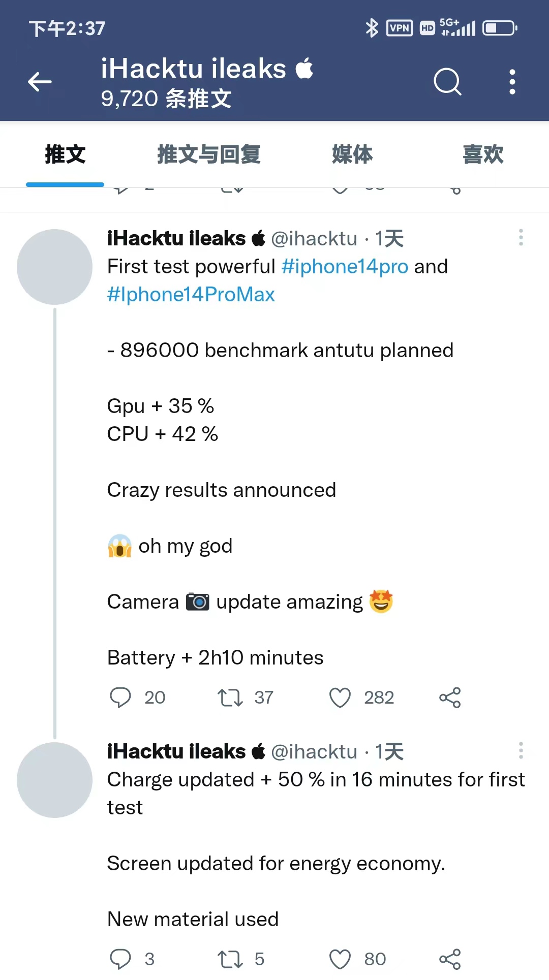This screenshot has width=549, height=980.
Task: Open more options for the Charge updated tweet
Action: pos(521,750)
